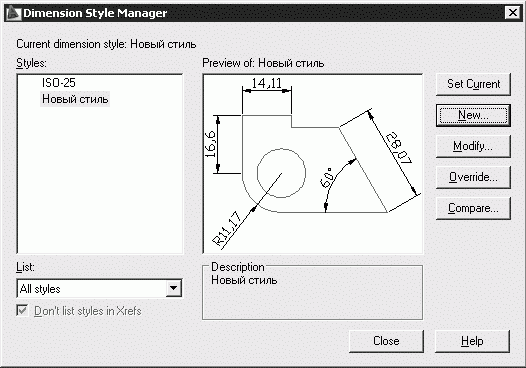Open the New dimension style dialog
The width and height of the screenshot is (526, 368).
pos(473,115)
